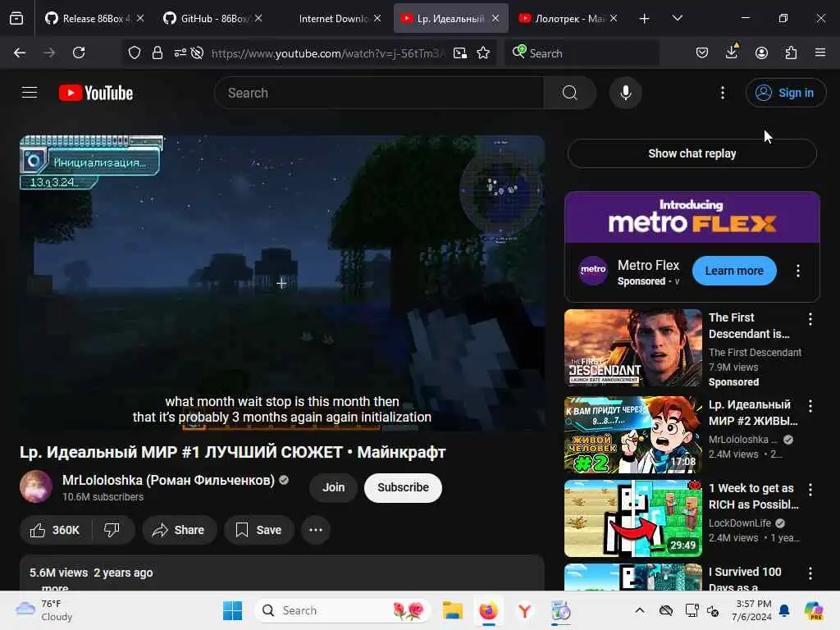
Task: Open options for the Metro Flex ad
Action: (x=797, y=271)
